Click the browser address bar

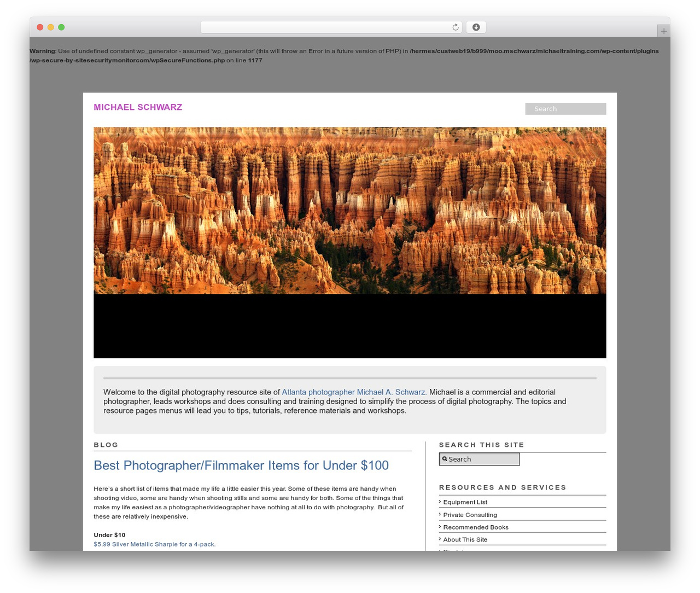pyautogui.click(x=331, y=27)
